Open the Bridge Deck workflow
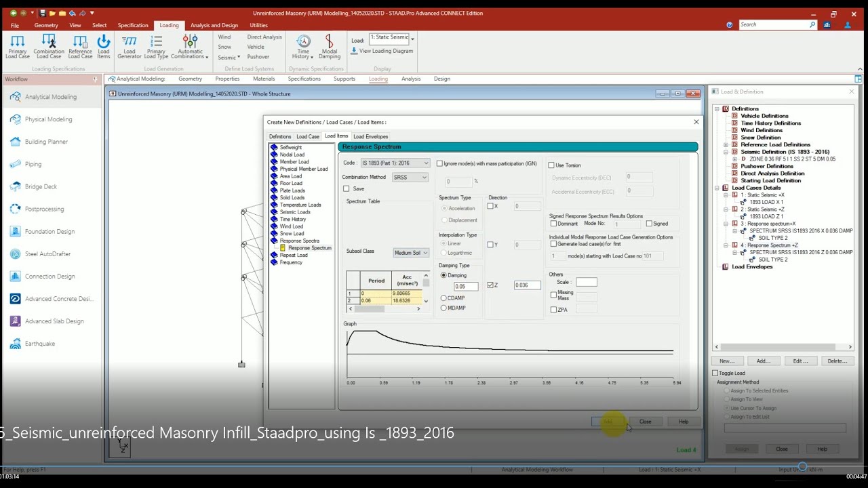 click(41, 186)
